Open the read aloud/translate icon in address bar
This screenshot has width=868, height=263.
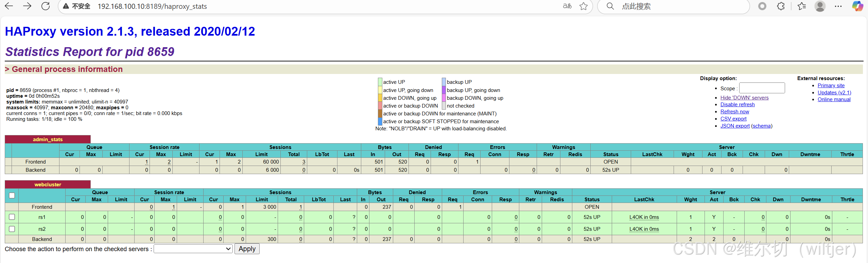click(x=567, y=6)
